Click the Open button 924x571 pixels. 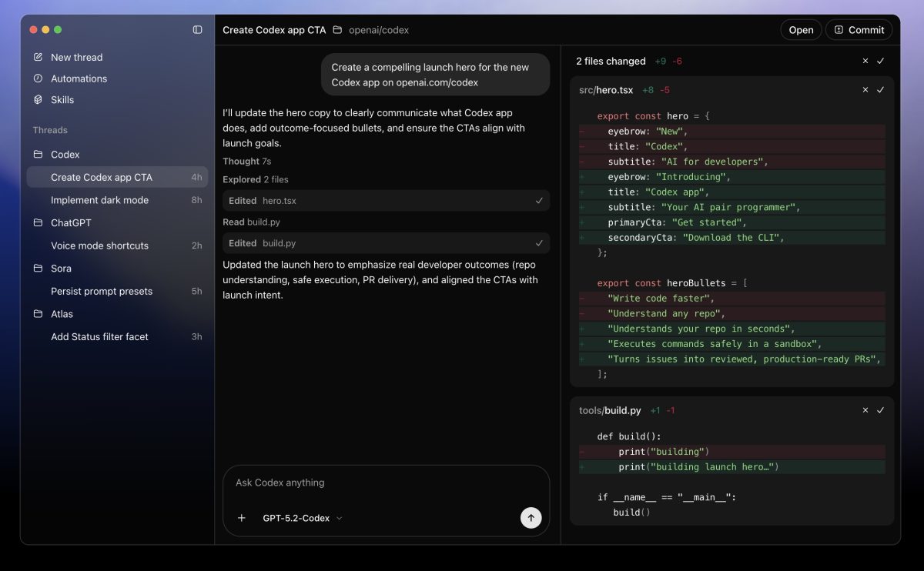point(801,29)
